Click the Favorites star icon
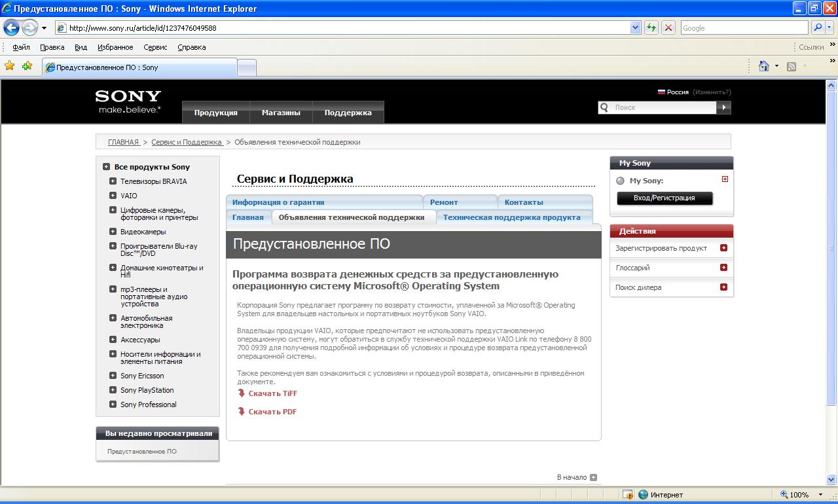Image resolution: width=838 pixels, height=504 pixels. pos(10,66)
